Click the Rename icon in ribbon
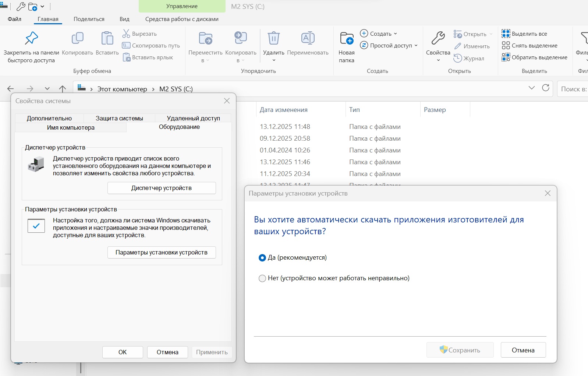Image resolution: width=588 pixels, height=376 pixels. (308, 38)
